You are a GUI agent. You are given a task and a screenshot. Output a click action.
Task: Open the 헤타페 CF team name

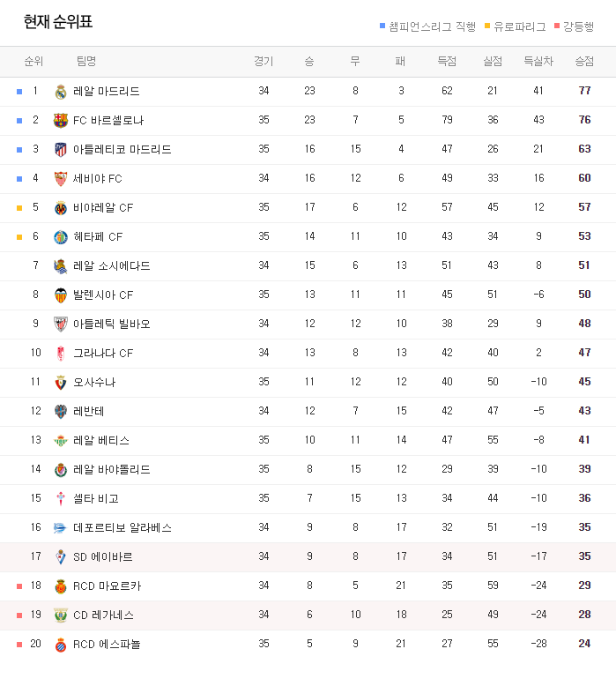(98, 237)
